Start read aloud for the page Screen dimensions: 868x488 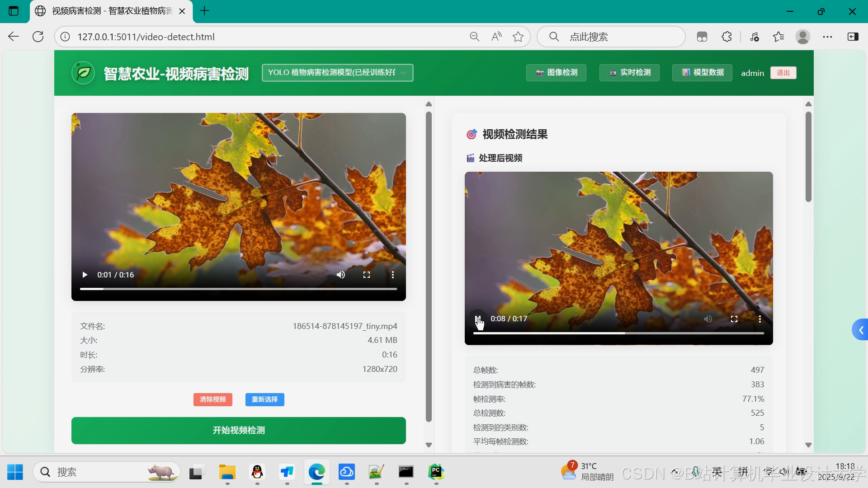point(496,37)
